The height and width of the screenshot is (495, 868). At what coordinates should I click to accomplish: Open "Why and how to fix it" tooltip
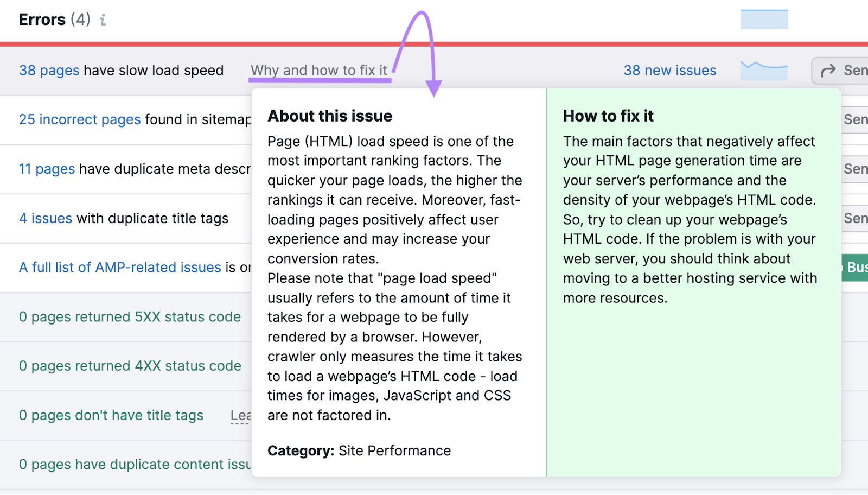point(318,70)
